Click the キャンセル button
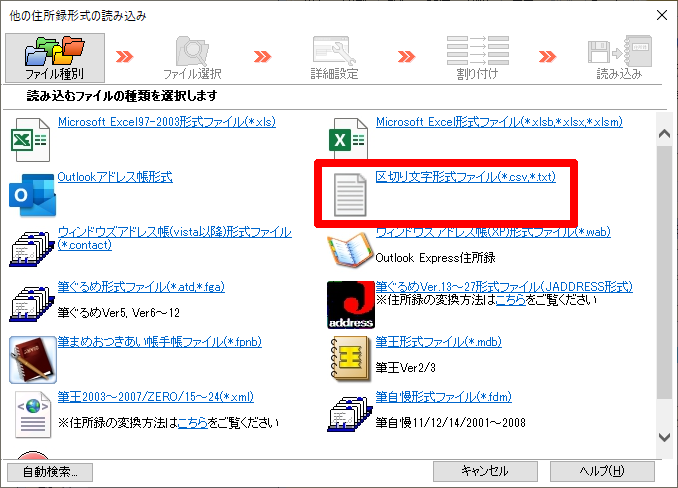This screenshot has height=488, width=678. tap(485, 471)
